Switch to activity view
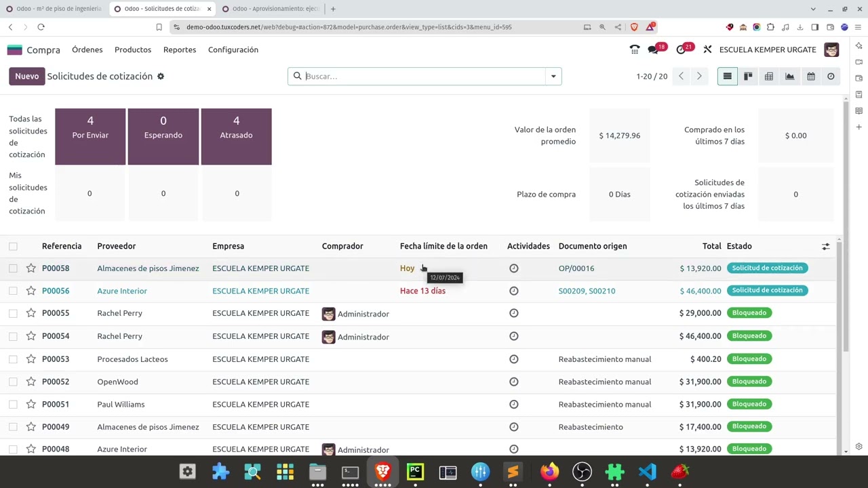The width and height of the screenshot is (868, 488). [x=831, y=77]
